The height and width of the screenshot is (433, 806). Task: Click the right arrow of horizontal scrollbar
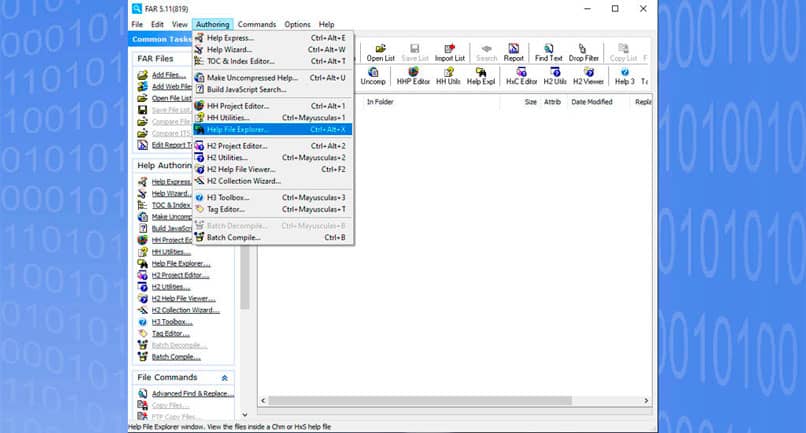[x=646, y=401]
